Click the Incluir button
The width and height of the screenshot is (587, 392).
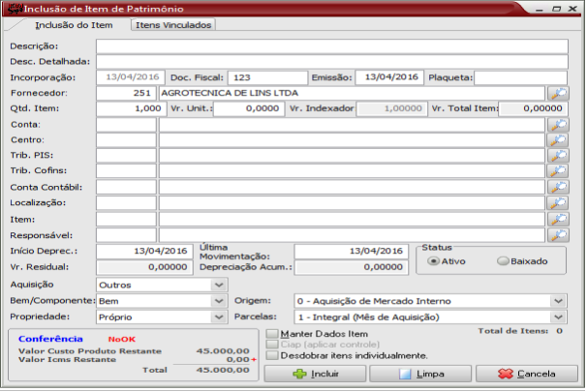[x=315, y=374]
